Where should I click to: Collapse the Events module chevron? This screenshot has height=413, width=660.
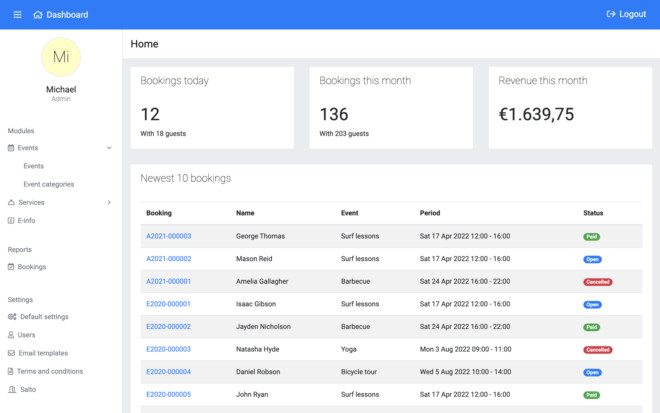[x=109, y=148]
